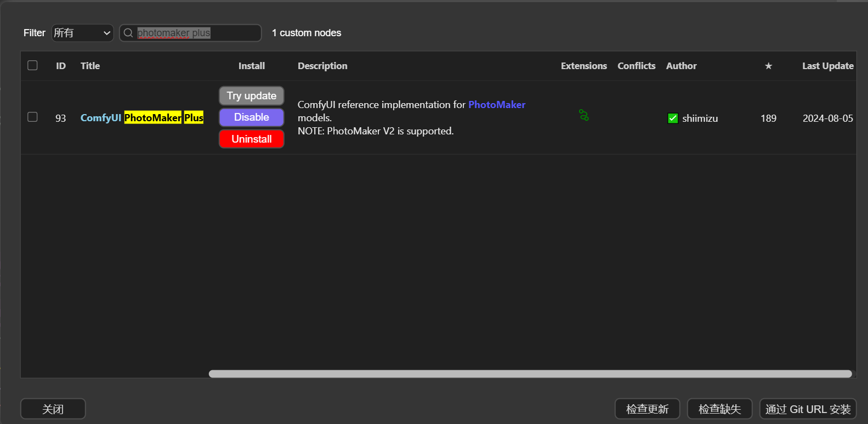The image size is (868, 424).
Task: Sort by the Conflicts column header
Action: click(637, 66)
